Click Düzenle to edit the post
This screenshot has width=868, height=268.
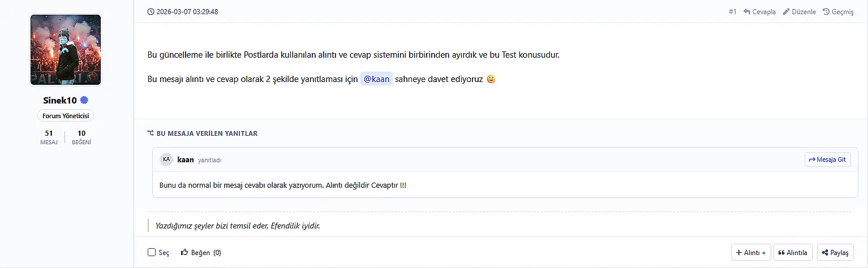799,11
